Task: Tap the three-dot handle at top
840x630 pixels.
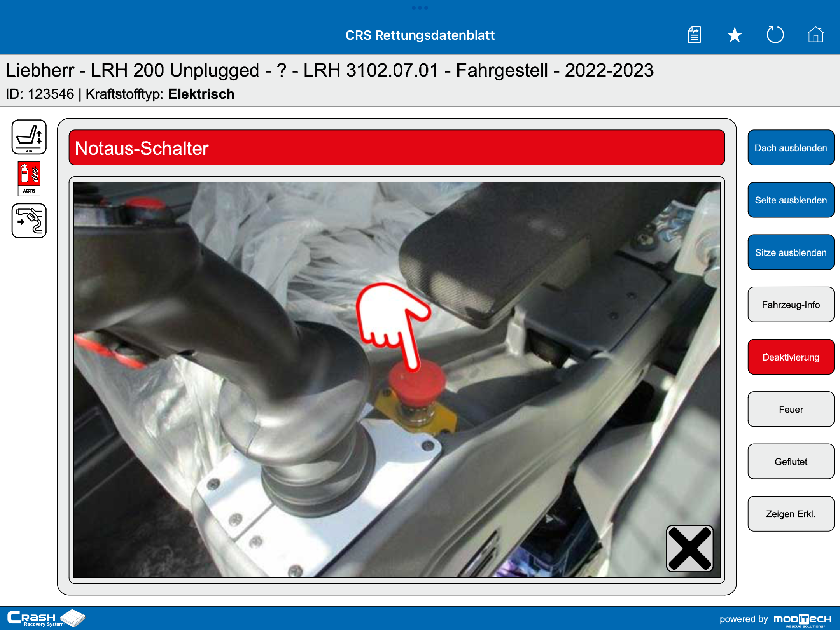Action: pyautogui.click(x=420, y=8)
